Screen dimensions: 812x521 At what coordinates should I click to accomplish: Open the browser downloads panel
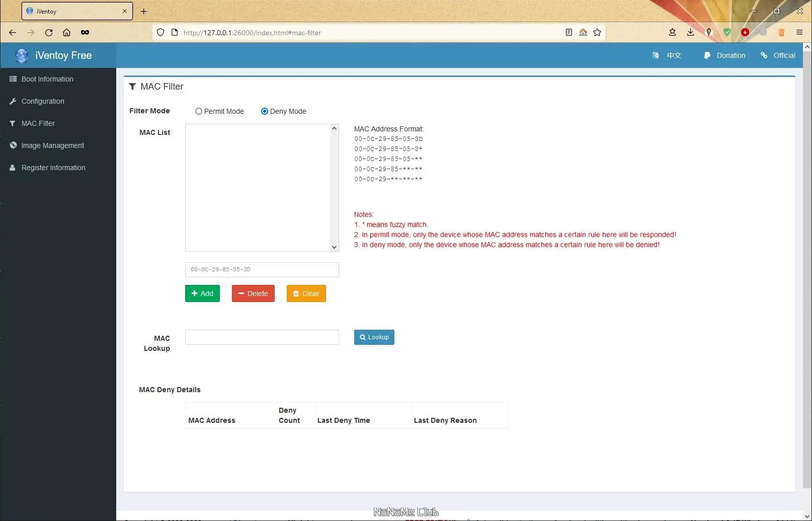691,33
